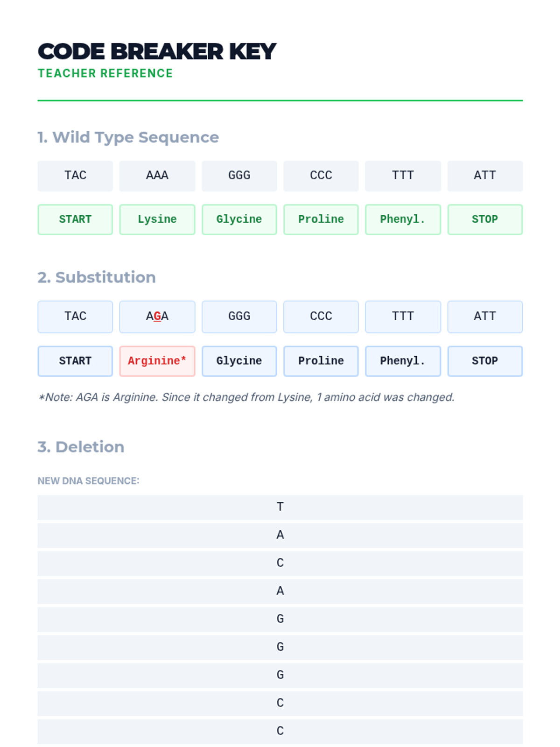Viewport: 560px width, 747px height.
Task: Click the "1. Wild Type Sequence" heading
Action: [128, 137]
